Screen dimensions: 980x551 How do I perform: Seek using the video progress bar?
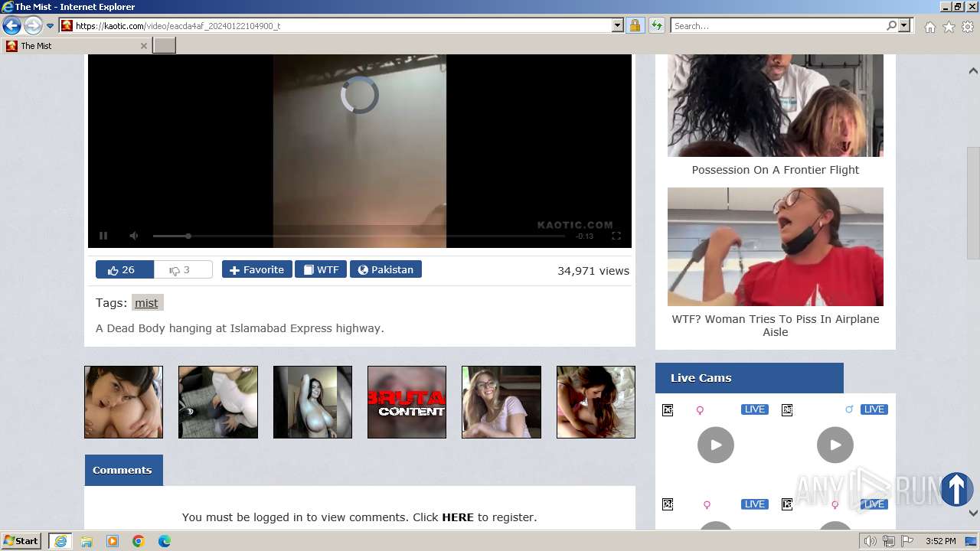coord(359,236)
